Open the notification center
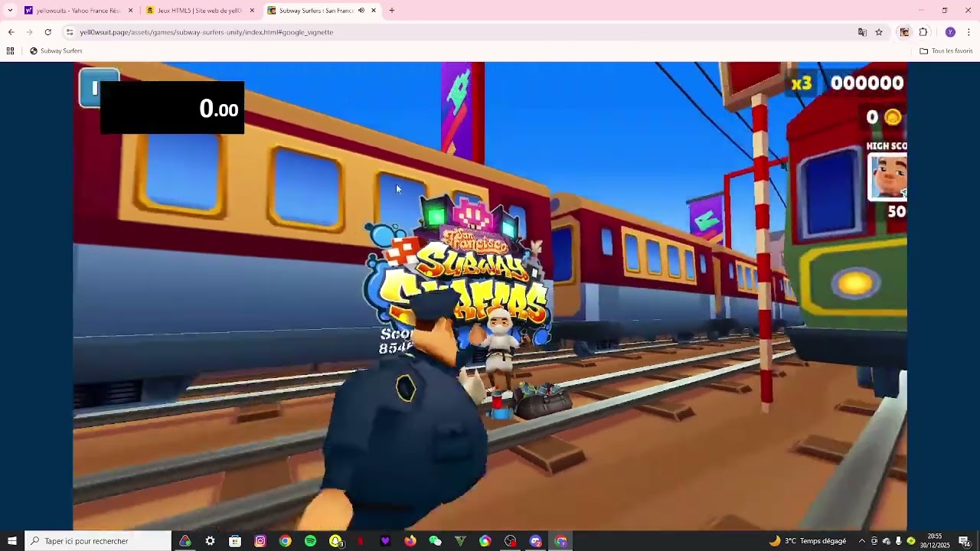 click(965, 541)
